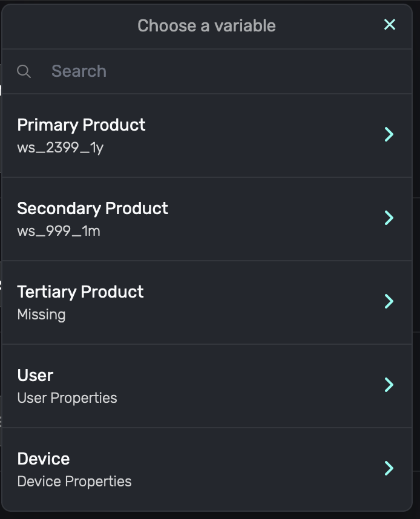
Task: Expand Tertiary Product using its chevron arrow
Action: pos(389,301)
